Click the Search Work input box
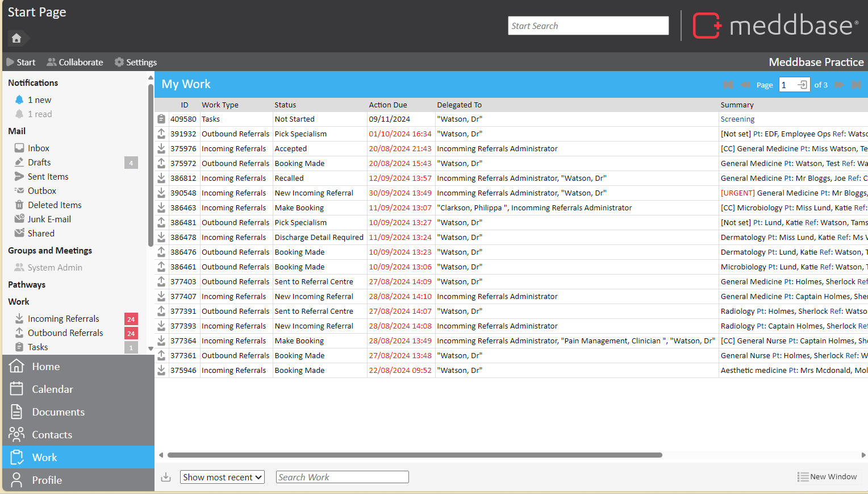 (342, 478)
